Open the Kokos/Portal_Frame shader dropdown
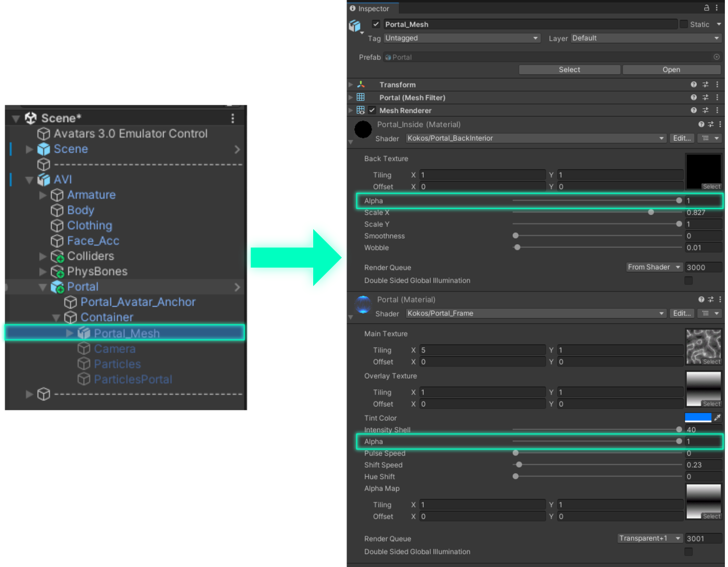 [x=536, y=313]
